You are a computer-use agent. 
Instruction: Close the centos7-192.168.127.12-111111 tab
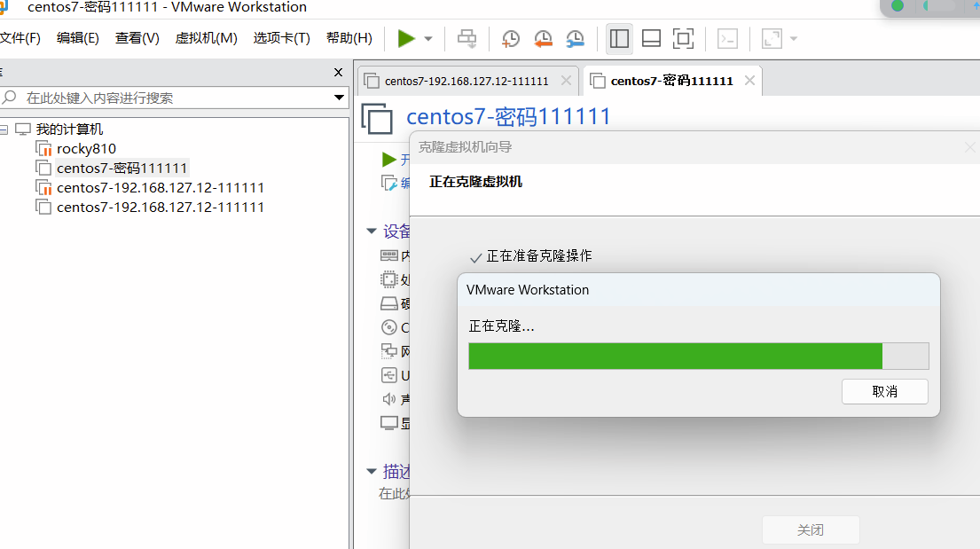(566, 81)
